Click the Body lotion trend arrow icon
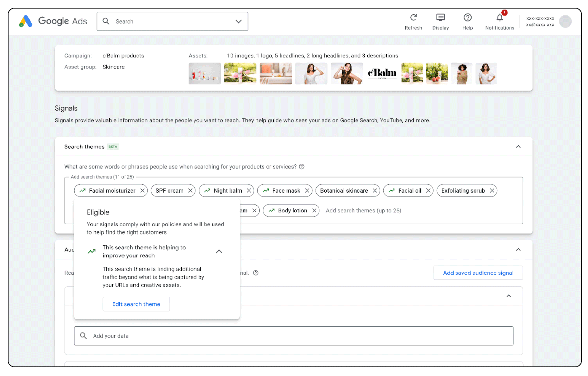The width and height of the screenshot is (588, 376). pyautogui.click(x=271, y=210)
